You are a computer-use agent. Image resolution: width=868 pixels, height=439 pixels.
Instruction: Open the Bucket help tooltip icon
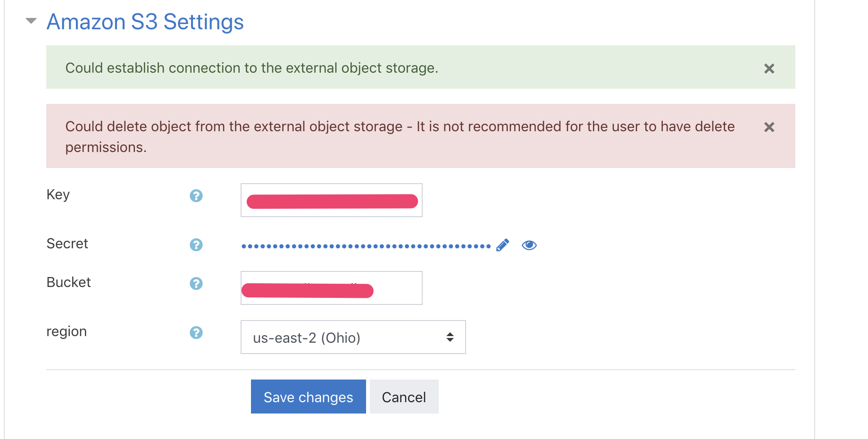point(196,284)
